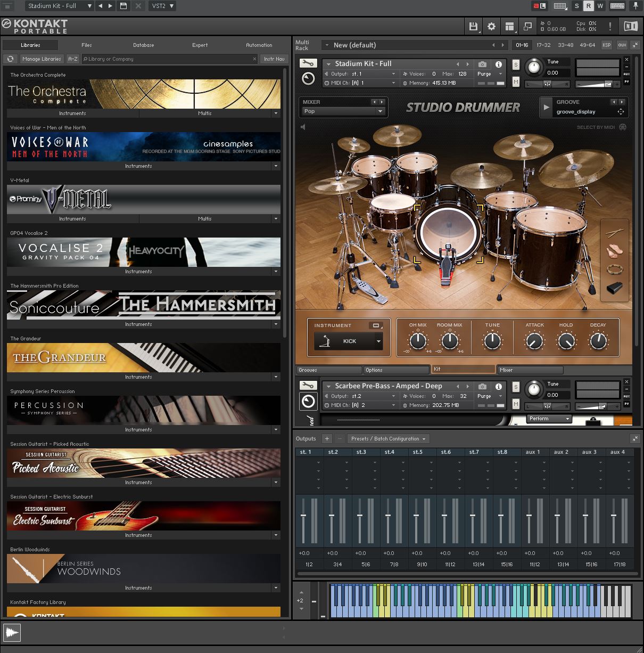The height and width of the screenshot is (653, 644).
Task: Toggle the R button in host toolbar
Action: click(x=588, y=6)
